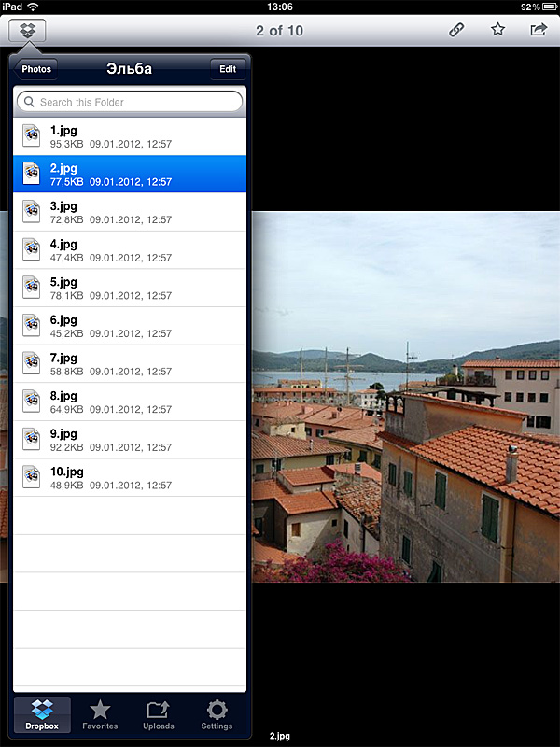Viewport: 560px width, 747px height.
Task: Copy link using the chain link icon
Action: pos(456,30)
